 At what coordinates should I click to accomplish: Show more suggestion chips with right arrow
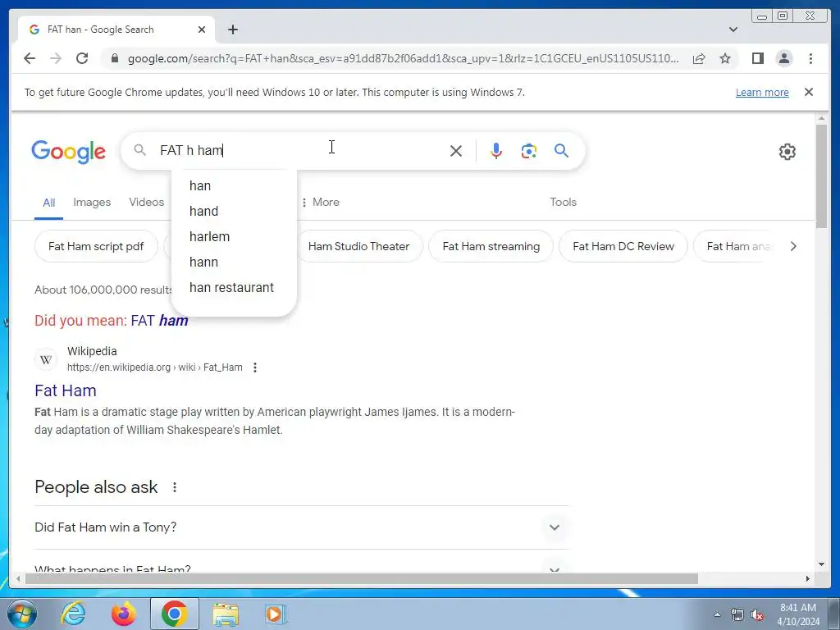coord(793,246)
